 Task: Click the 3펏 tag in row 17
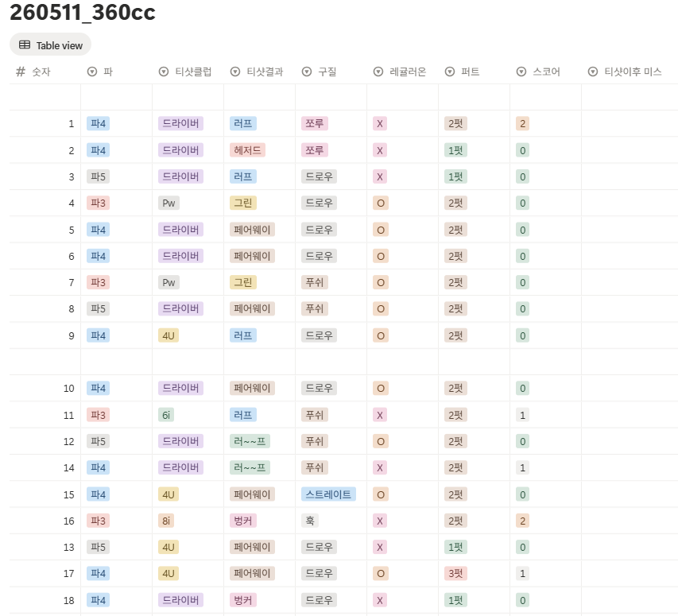point(455,574)
